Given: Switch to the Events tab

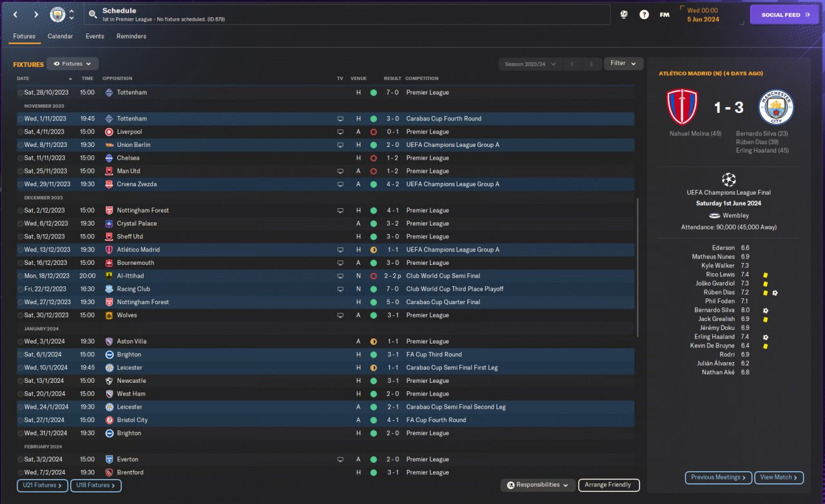Looking at the screenshot, I should pyautogui.click(x=95, y=36).
